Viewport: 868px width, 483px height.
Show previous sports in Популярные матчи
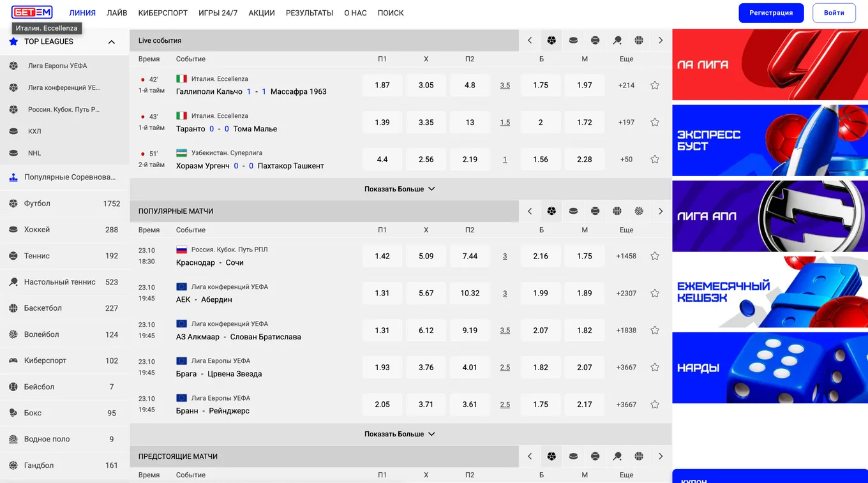(530, 211)
